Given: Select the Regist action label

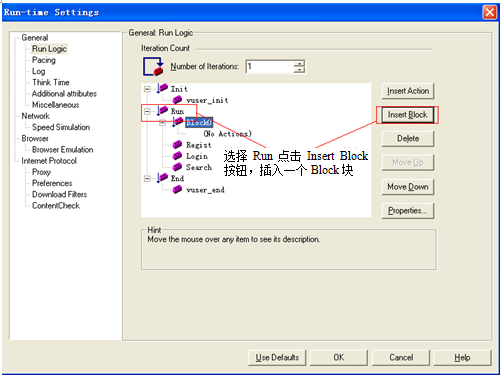Looking at the screenshot, I should (199, 145).
